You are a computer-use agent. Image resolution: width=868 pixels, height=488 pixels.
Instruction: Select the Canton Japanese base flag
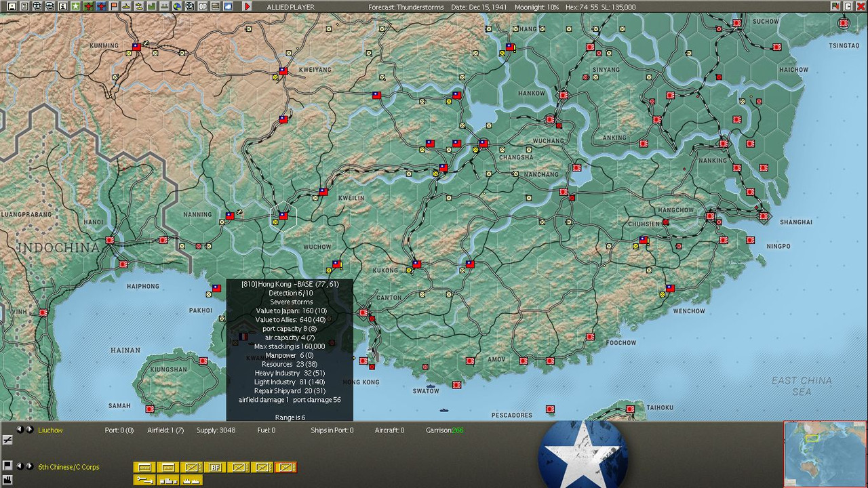[363, 312]
